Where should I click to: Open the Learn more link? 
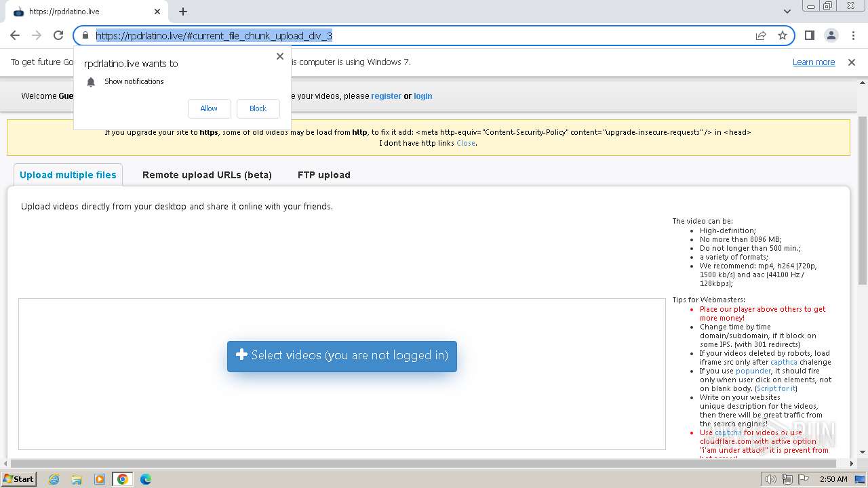tap(814, 62)
